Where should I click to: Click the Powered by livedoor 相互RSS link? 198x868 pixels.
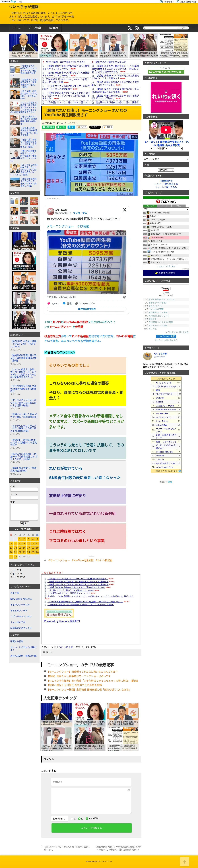(x=62, y=621)
